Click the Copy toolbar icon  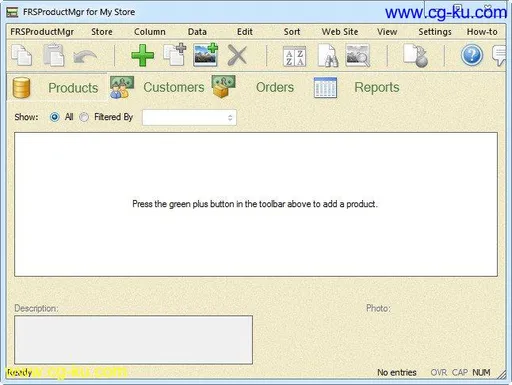coord(22,55)
